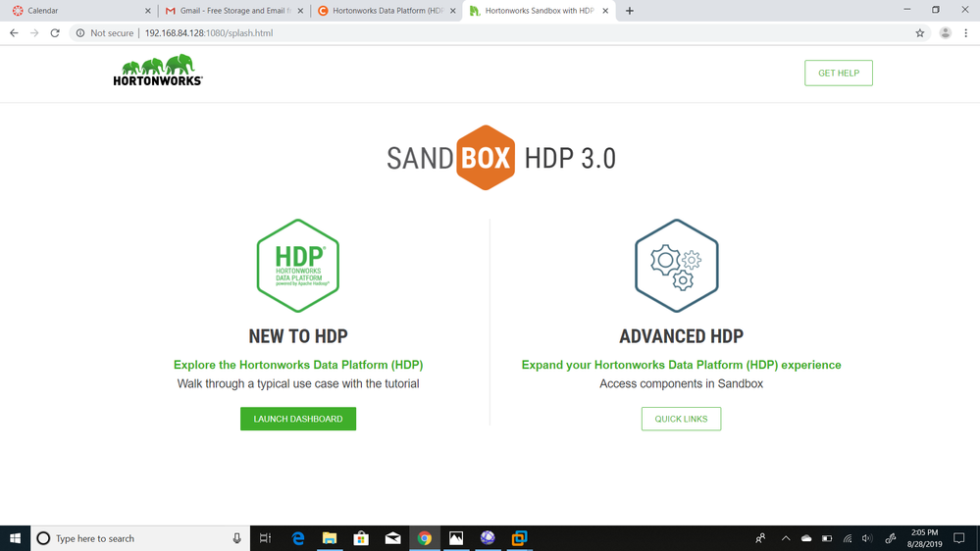Click the battery tray icon
980x551 pixels.
(827, 538)
